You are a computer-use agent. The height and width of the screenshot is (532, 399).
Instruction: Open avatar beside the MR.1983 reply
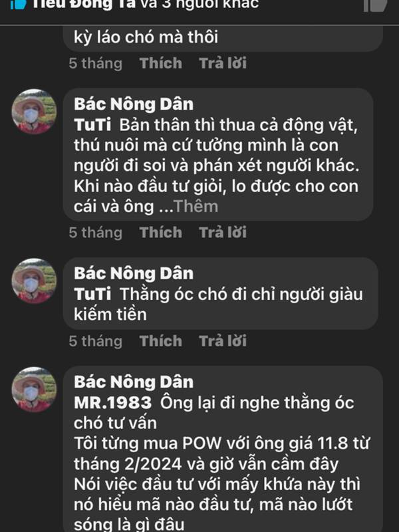(x=34, y=389)
